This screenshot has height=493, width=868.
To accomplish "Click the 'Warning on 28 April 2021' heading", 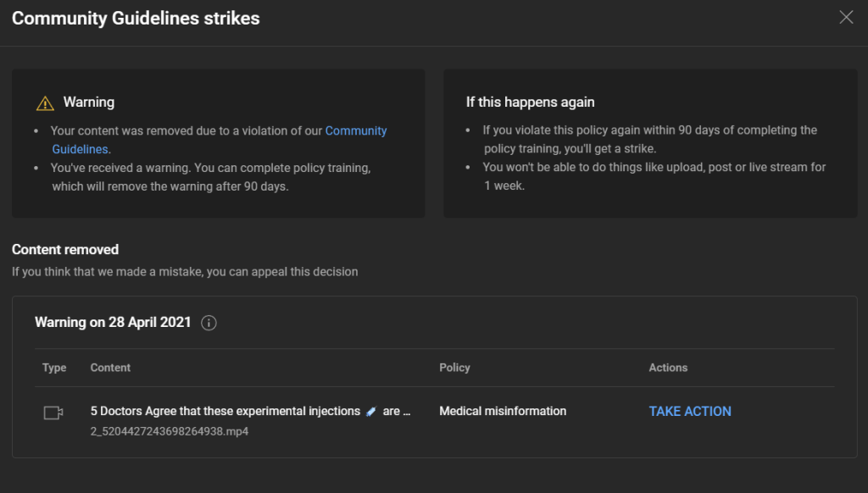I will 113,323.
